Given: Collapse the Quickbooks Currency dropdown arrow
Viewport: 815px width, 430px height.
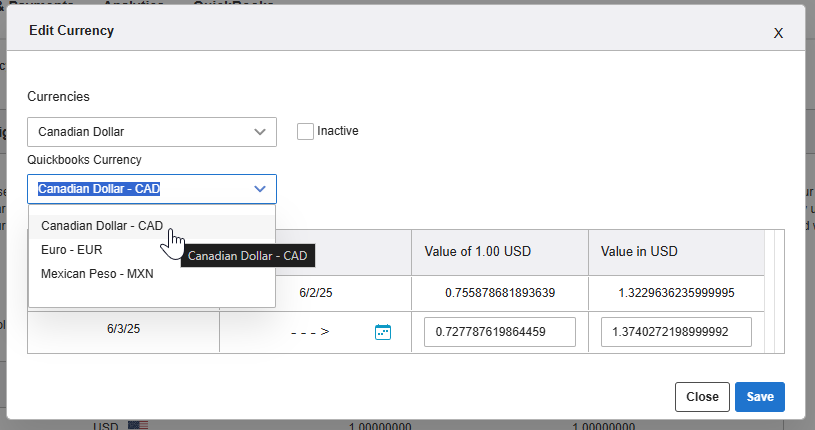Looking at the screenshot, I should [260, 189].
